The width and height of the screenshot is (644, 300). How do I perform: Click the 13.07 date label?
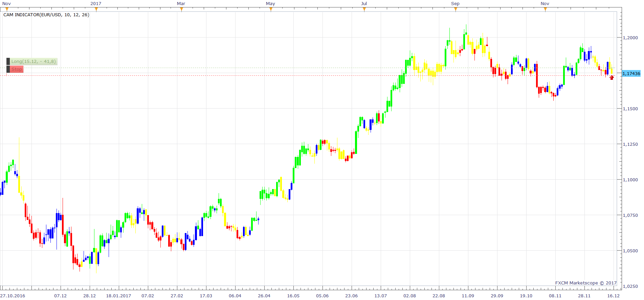point(381,296)
